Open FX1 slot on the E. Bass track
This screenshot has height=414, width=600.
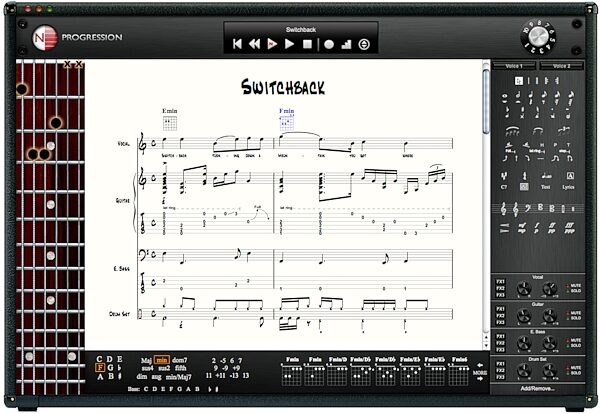[500, 336]
